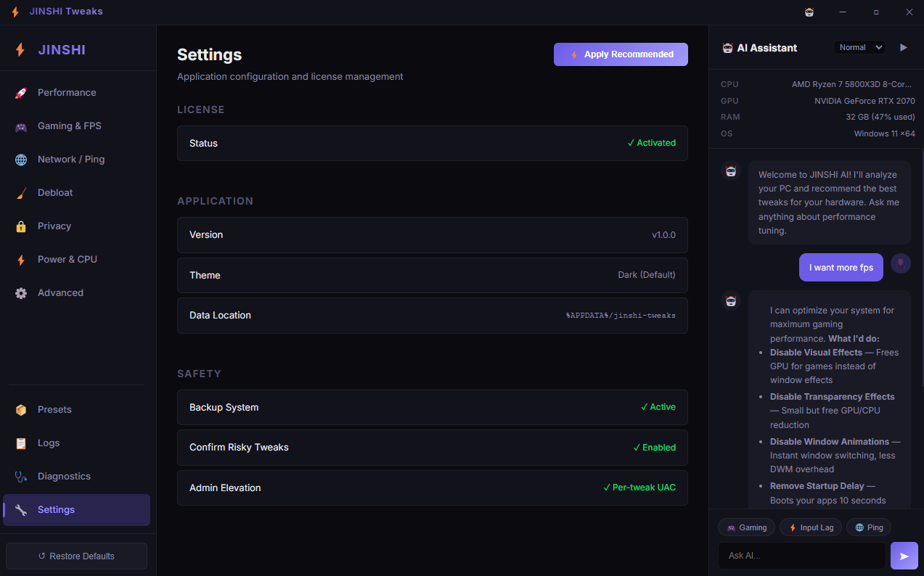This screenshot has width=924, height=576.
Task: Switch to the Presets section
Action: pyautogui.click(x=54, y=409)
